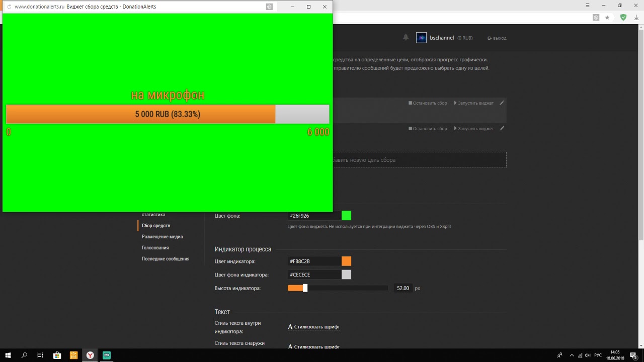Click the Protect icon in the popup title bar
Image resolution: width=644 pixels, height=362 pixels.
click(x=269, y=7)
